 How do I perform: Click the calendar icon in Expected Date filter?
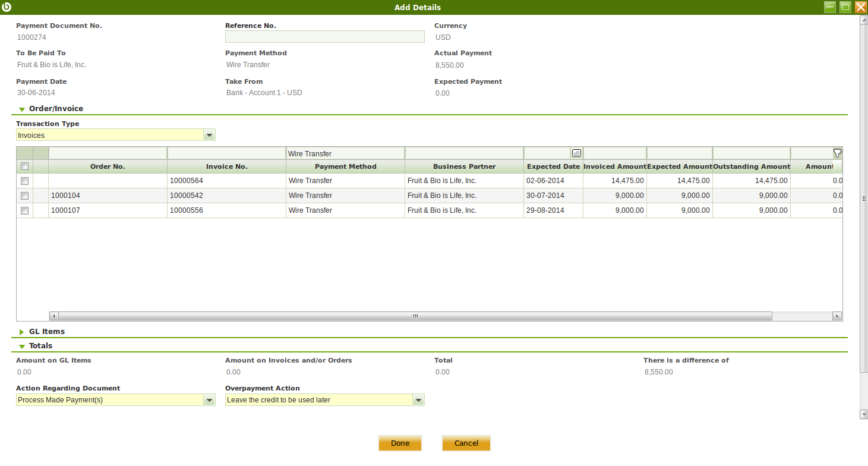coord(576,153)
